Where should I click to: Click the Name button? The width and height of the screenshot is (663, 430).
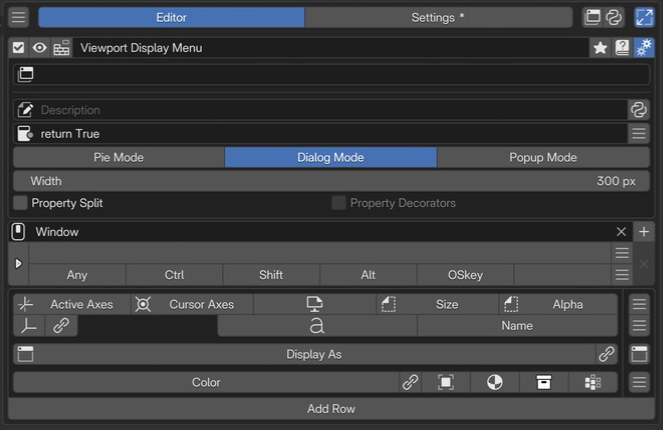point(517,326)
